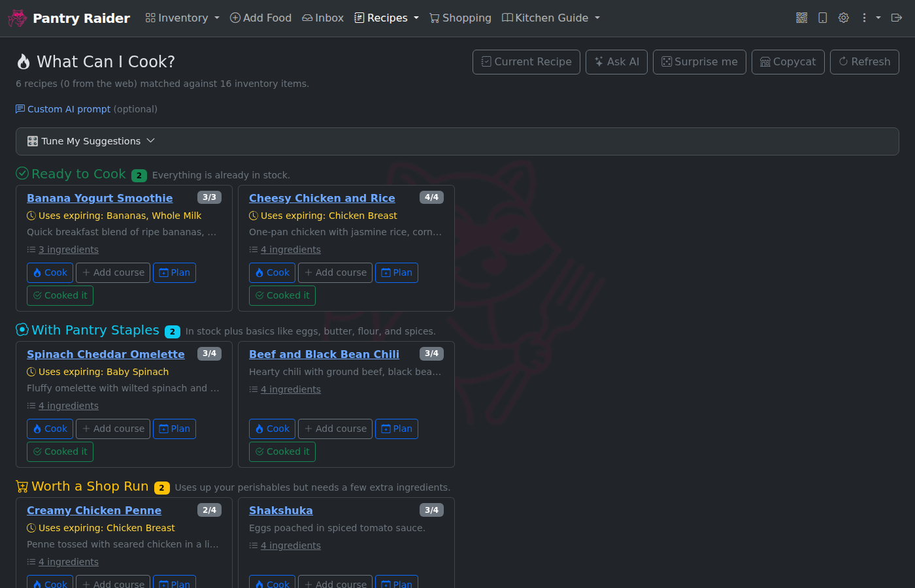Open the Recipes dropdown menu
Screen dimensions: 915x588
[386, 18]
